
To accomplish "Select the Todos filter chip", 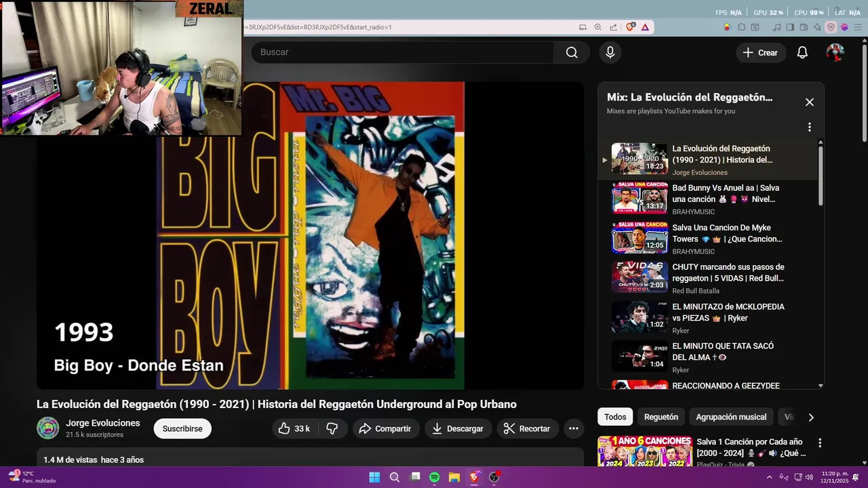I will click(615, 417).
